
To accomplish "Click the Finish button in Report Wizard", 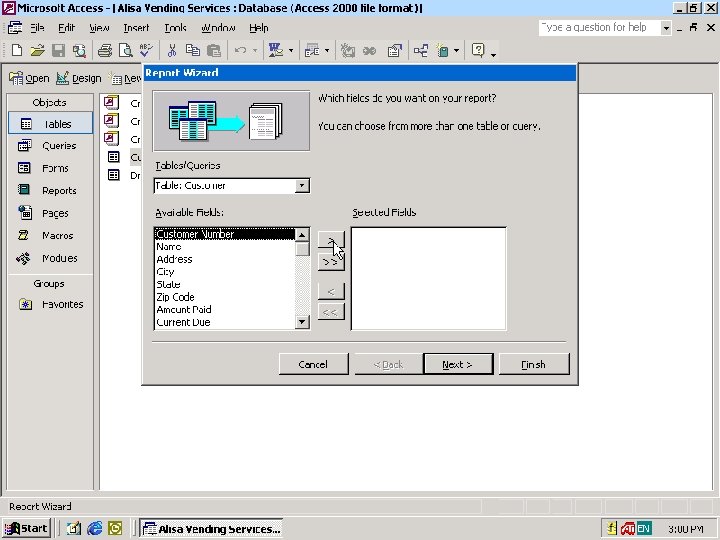I will point(534,364).
